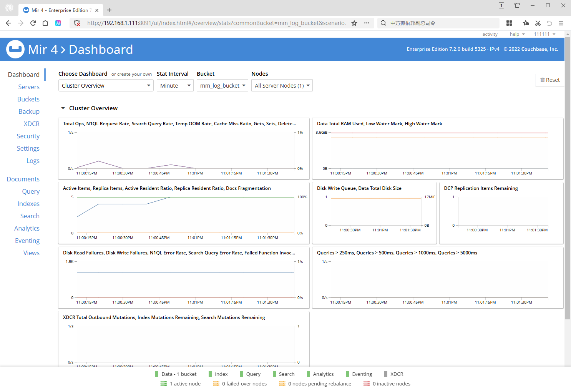571x392 pixels.
Task: Open the XDCR section in sidebar
Action: tap(32, 124)
